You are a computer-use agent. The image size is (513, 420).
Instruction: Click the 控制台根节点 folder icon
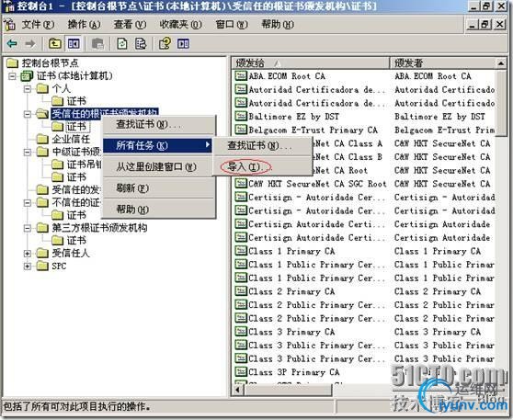click(x=13, y=62)
